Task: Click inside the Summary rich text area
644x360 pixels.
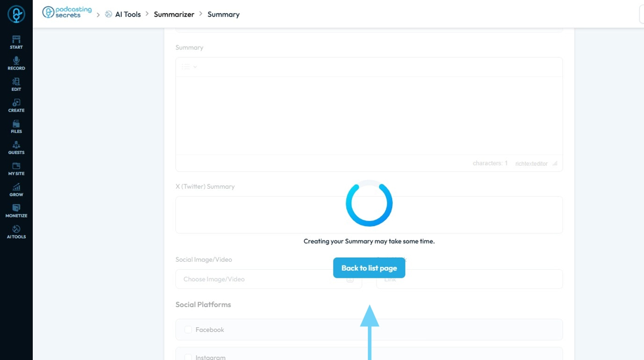Action: pyautogui.click(x=369, y=116)
